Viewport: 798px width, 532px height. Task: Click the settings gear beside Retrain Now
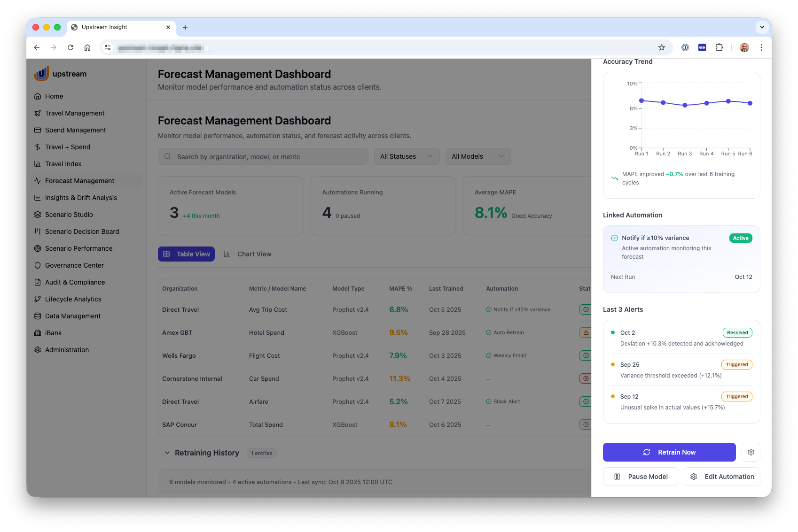751,452
